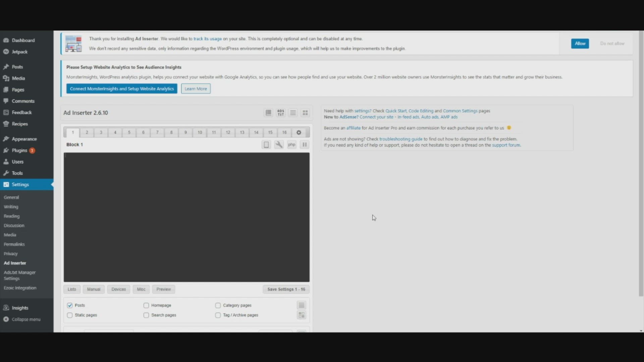Viewport: 644px width, 362px height.
Task: Click the pause insertion icon for Block 1
Action: coord(305,144)
